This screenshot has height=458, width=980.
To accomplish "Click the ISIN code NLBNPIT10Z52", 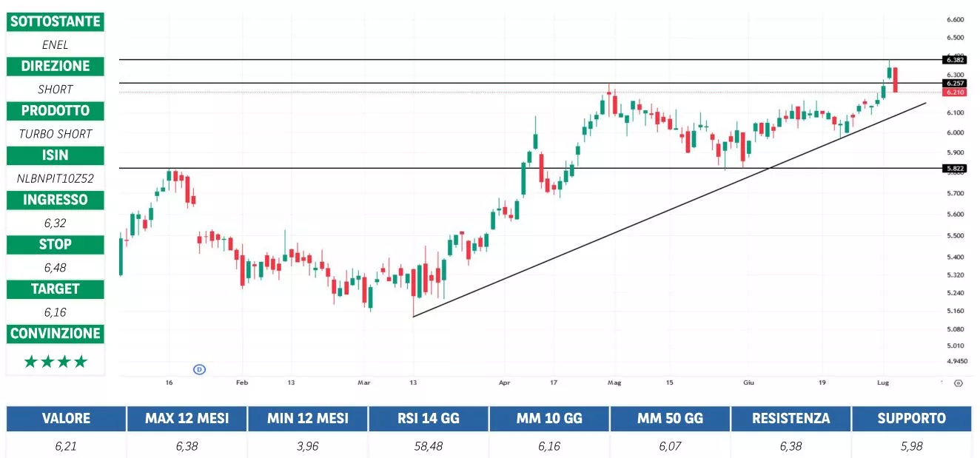I will pyautogui.click(x=56, y=178).
